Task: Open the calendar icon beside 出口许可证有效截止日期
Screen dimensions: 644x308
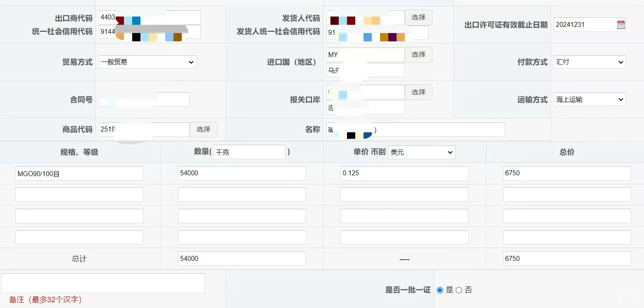Action: tap(620, 24)
